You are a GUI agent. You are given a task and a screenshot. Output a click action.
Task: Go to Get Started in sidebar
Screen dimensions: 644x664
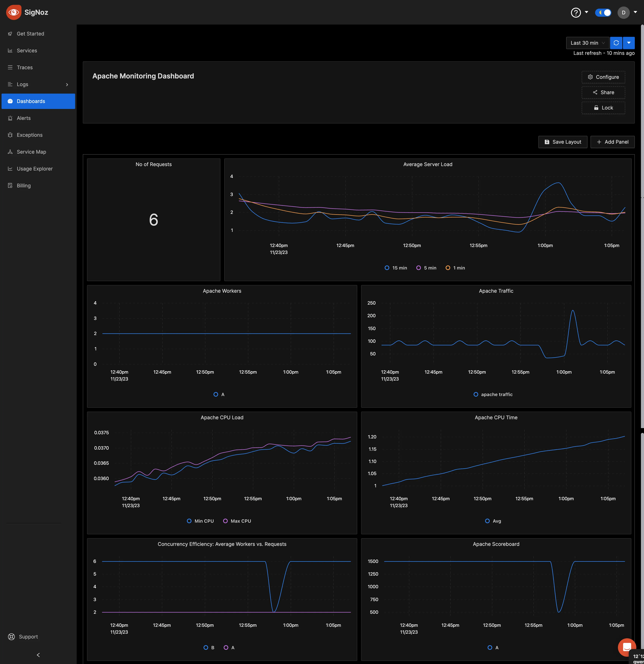(38, 34)
